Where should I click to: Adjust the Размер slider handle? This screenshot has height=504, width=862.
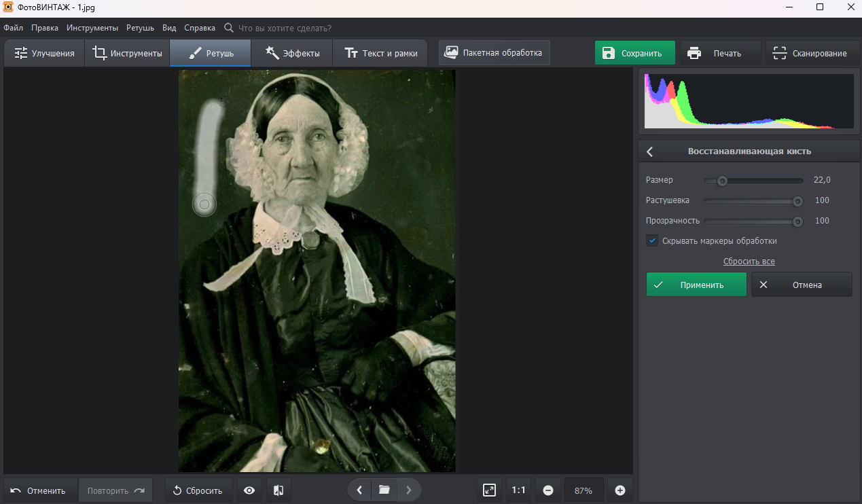click(x=723, y=181)
